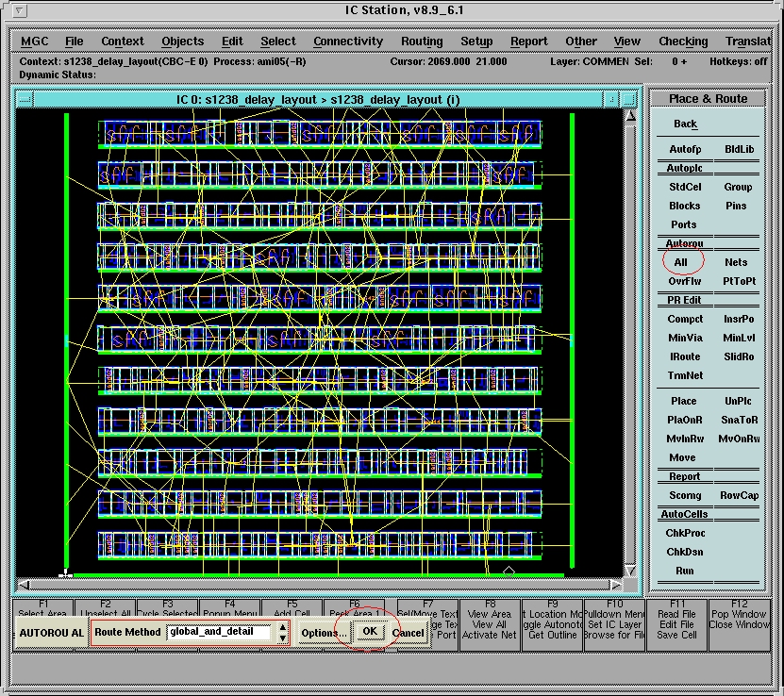
Task: Open the Routing menu
Action: click(x=421, y=41)
